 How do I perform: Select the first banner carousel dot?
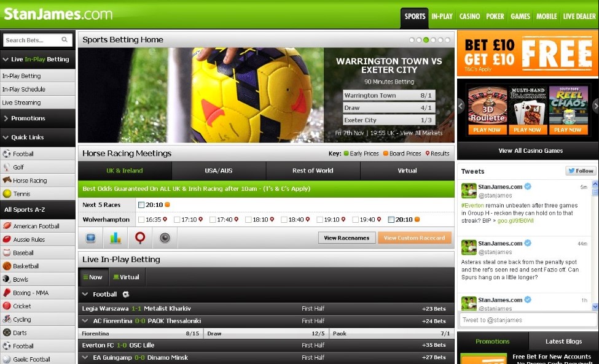[x=412, y=40]
